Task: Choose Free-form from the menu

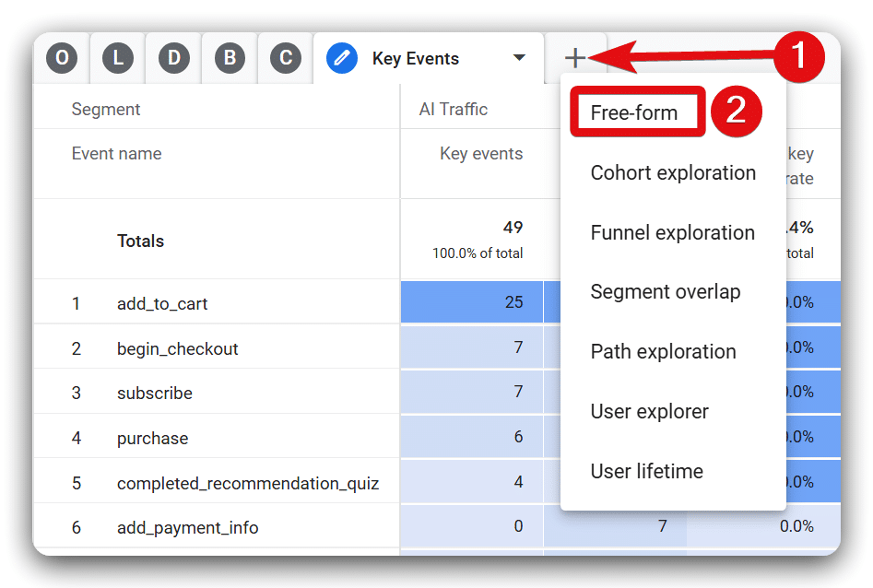Action: (634, 112)
